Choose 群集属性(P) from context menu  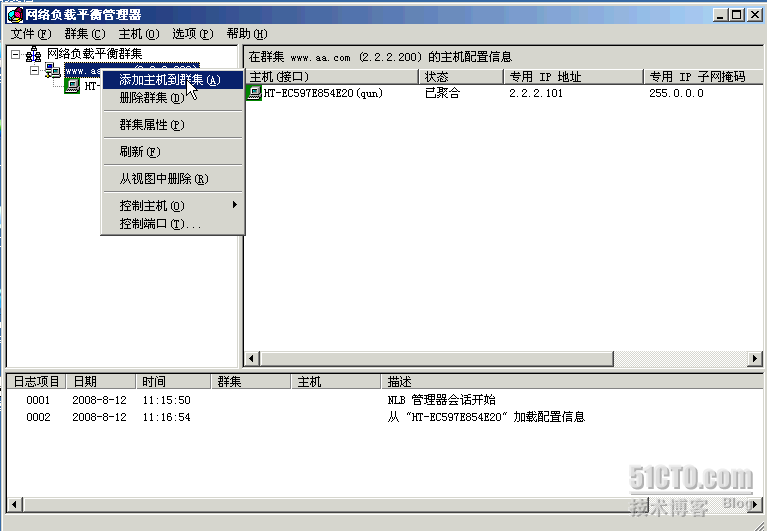coord(173,125)
